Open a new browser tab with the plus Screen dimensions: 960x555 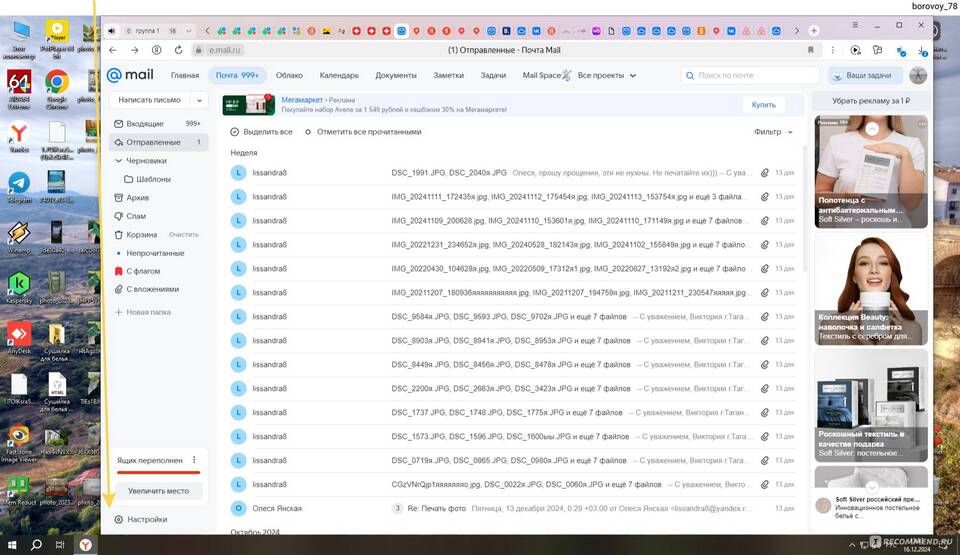[814, 31]
